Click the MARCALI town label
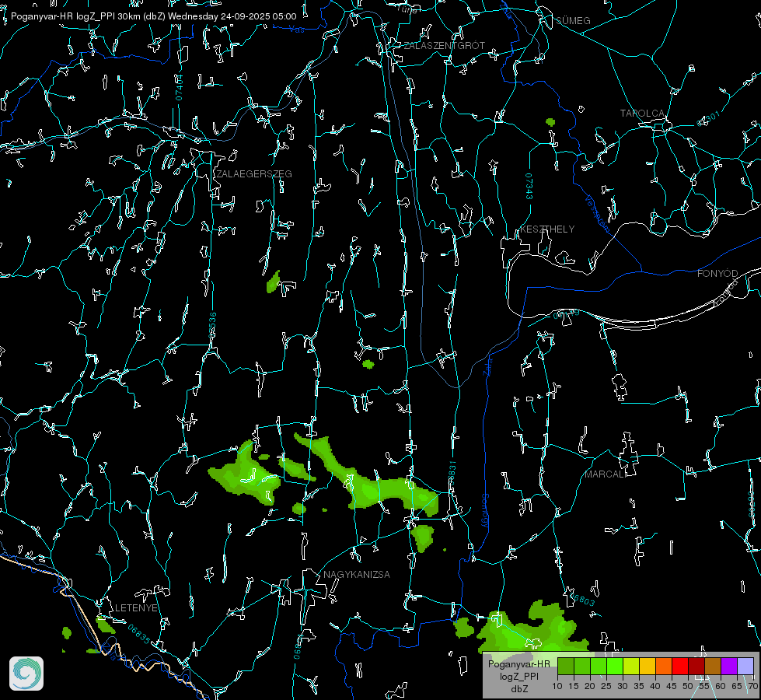 coord(605,474)
